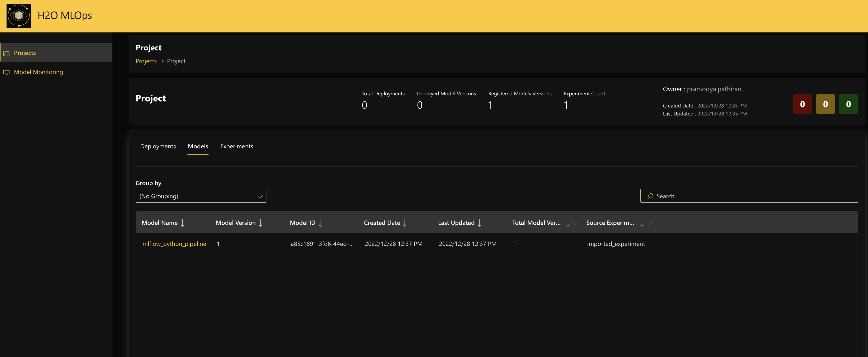Click the Registered Models Versions value 1
The image size is (868, 357).
click(x=490, y=106)
